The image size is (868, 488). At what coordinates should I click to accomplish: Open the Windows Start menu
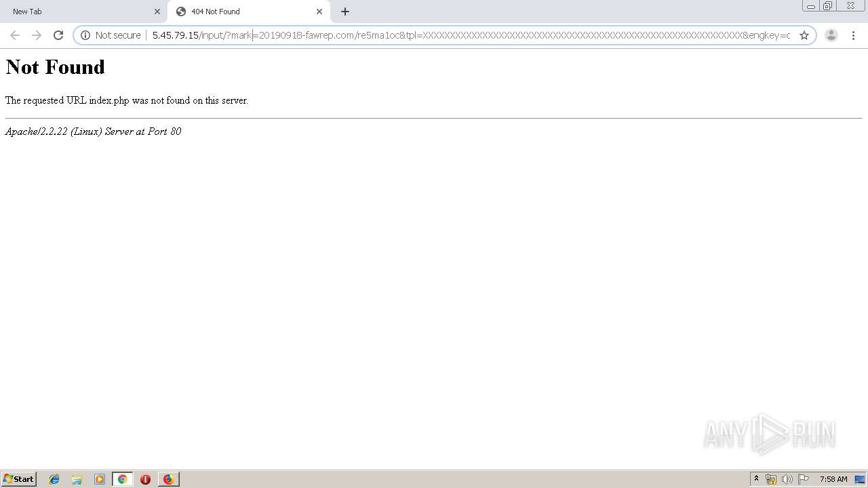coord(19,479)
